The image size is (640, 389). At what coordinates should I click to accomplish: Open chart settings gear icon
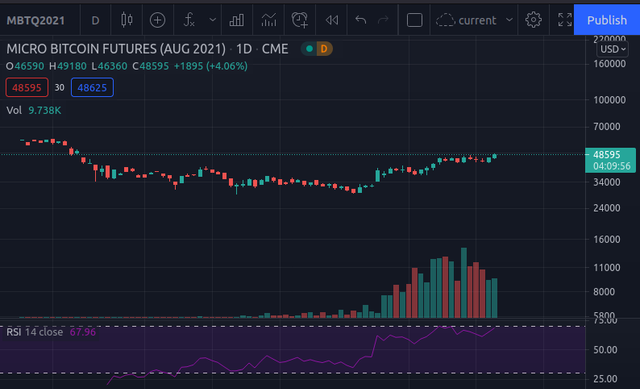click(533, 20)
